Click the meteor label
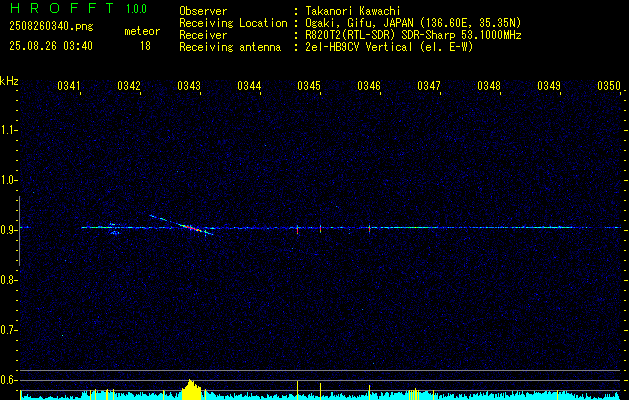Screen dimensions: 629x400 [142, 31]
